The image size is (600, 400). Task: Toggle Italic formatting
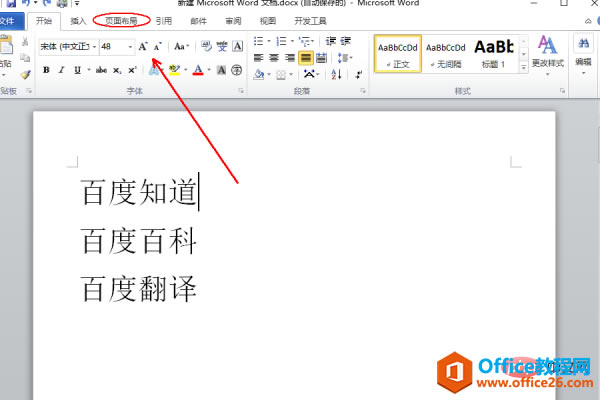(x=61, y=70)
